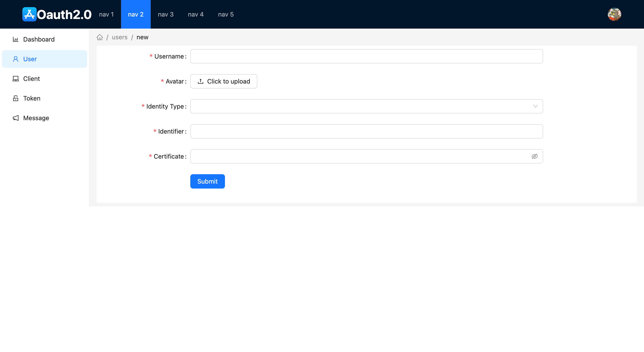Click the home icon in breadcrumb
Image resolution: width=644 pixels, height=352 pixels.
click(100, 37)
